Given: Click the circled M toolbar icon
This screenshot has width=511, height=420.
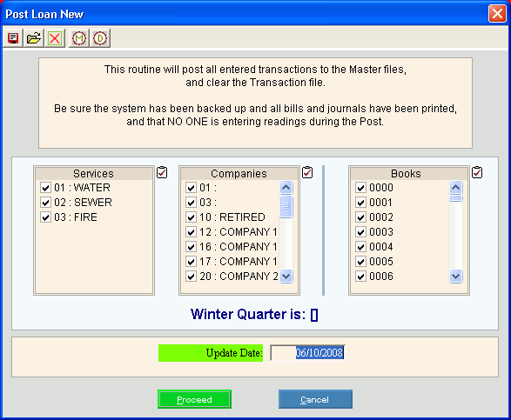Looking at the screenshot, I should point(79,38).
